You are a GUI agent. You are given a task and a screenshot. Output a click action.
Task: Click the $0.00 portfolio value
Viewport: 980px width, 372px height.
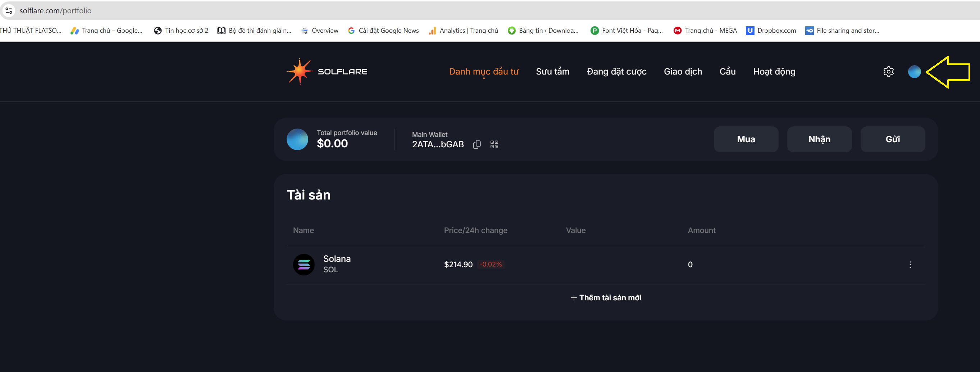(x=332, y=144)
